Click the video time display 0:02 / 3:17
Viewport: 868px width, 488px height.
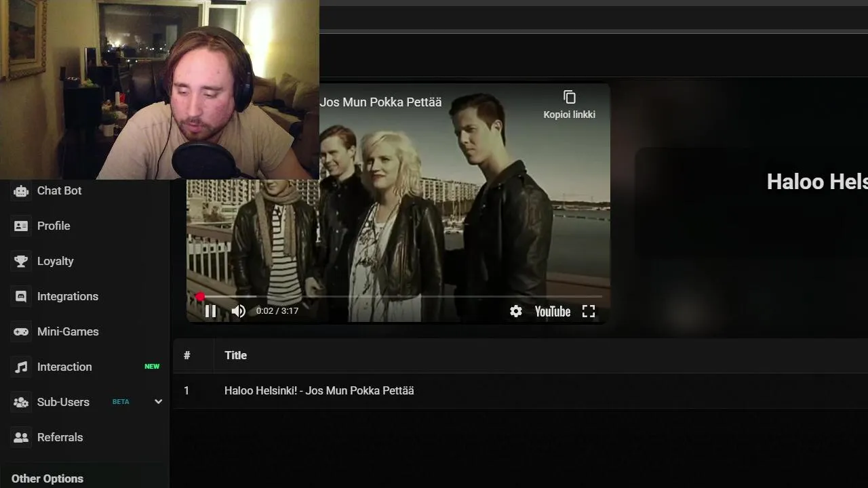[277, 311]
